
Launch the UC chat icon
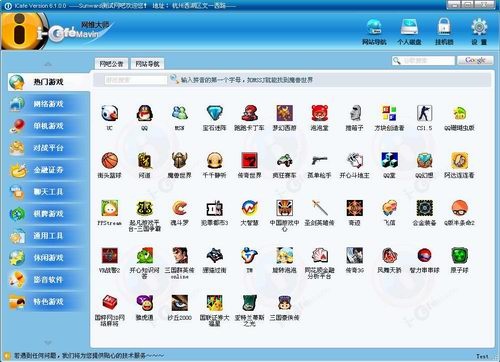coord(109,113)
